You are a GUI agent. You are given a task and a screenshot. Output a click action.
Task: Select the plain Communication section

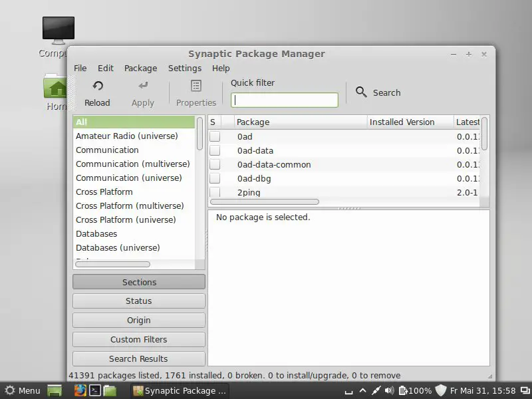click(134, 150)
